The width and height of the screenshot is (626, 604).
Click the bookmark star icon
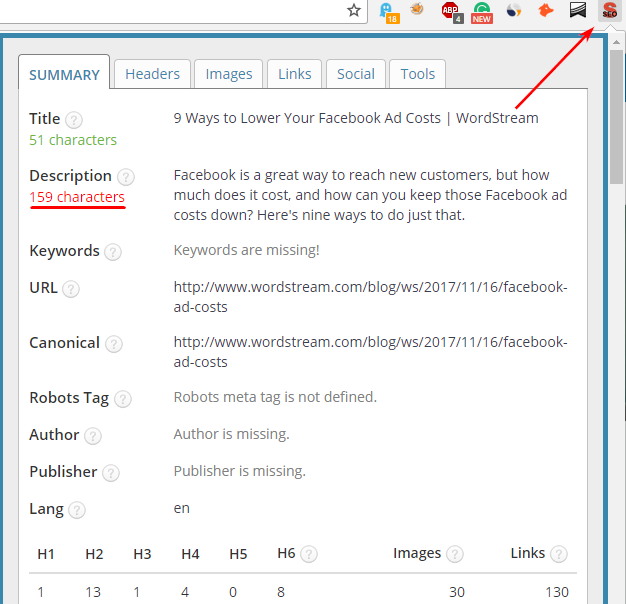[x=353, y=10]
